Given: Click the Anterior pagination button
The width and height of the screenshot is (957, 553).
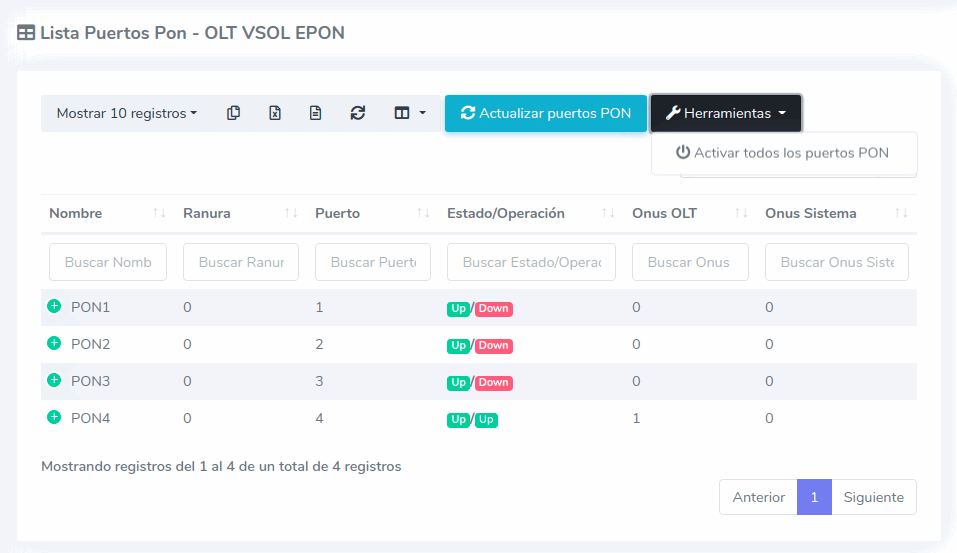Looking at the screenshot, I should 758,497.
